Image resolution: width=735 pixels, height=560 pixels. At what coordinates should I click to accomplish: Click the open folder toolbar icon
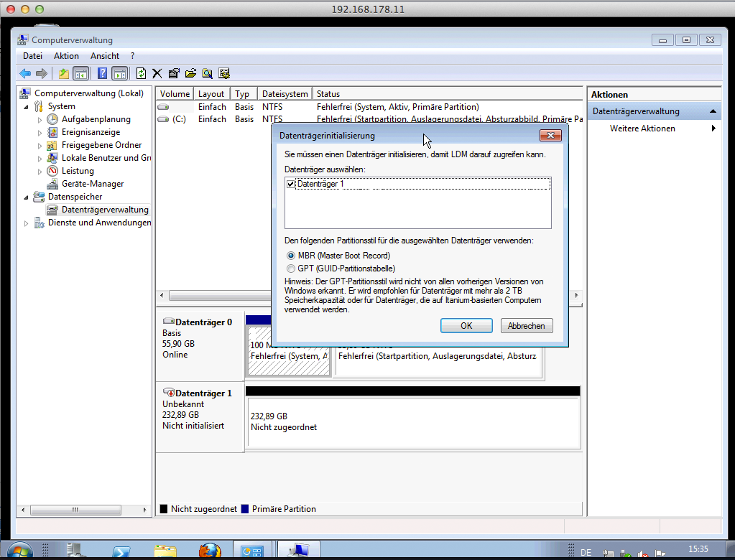point(191,73)
